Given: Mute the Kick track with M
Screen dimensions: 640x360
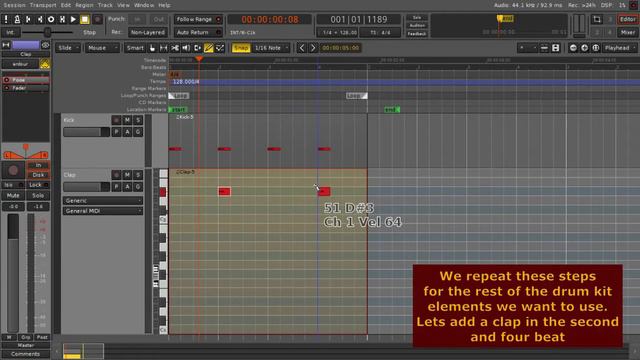Looking at the screenshot, I should 127,120.
